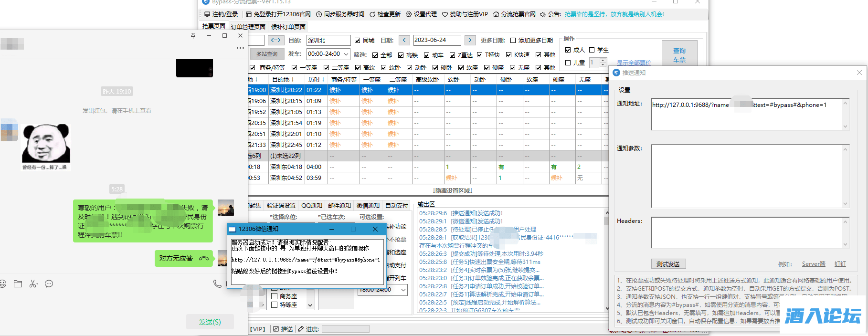
Task: Check the 学生 passenger checkbox
Action: click(x=592, y=50)
